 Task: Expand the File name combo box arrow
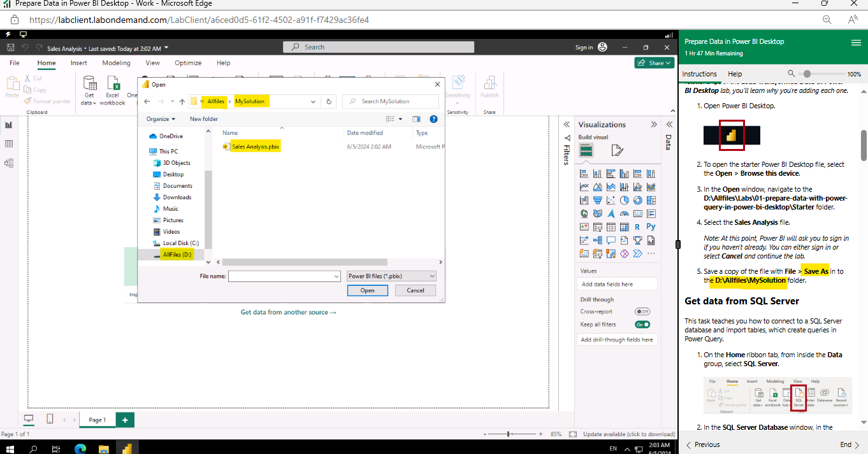tap(336, 276)
